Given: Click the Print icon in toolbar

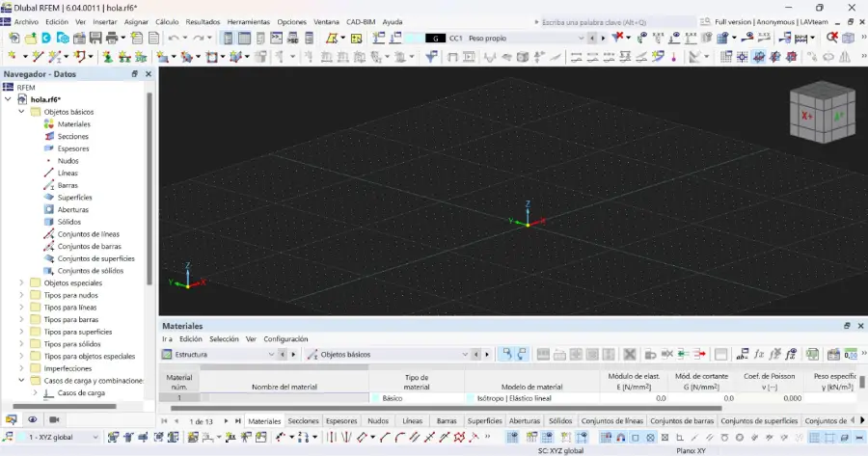Looking at the screenshot, I should coord(112,38).
